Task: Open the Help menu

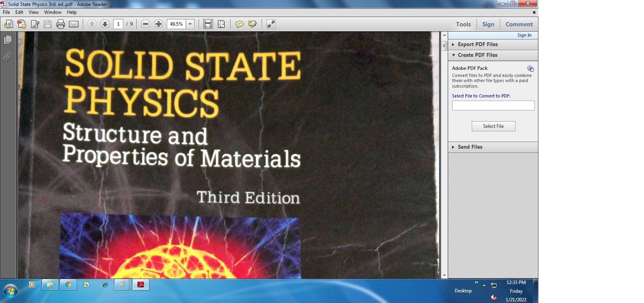Action: tap(72, 12)
